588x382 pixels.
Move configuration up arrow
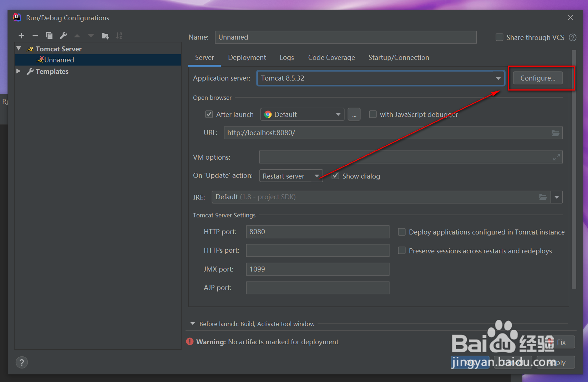coord(77,36)
